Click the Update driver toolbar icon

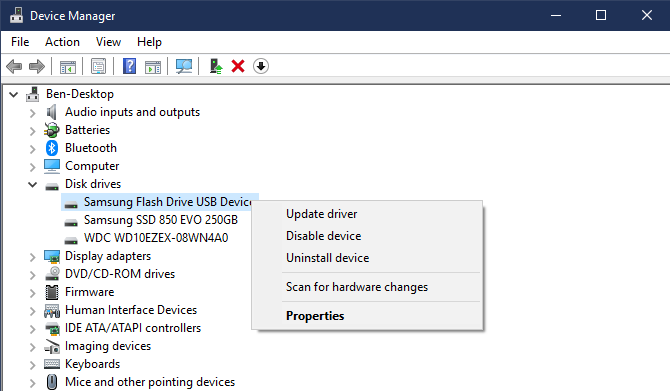tap(216, 66)
